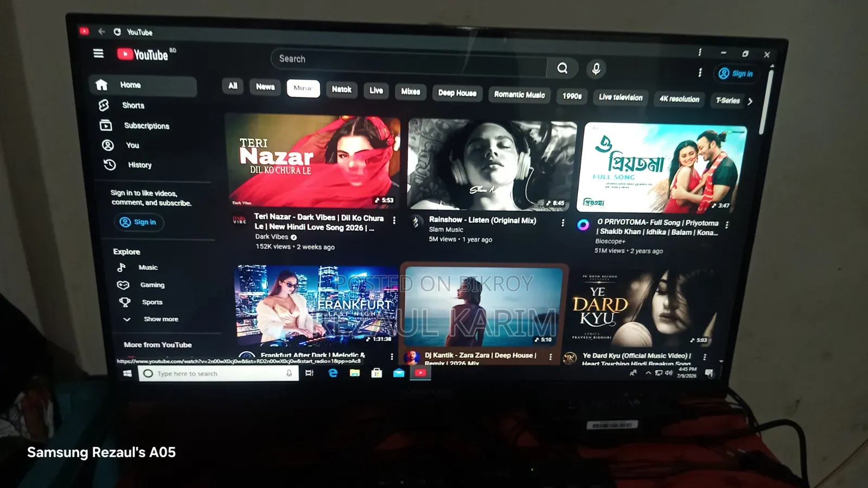Screen dimensions: 868x488
Task: Open options for Rainshow - Listen video
Action: click(563, 223)
